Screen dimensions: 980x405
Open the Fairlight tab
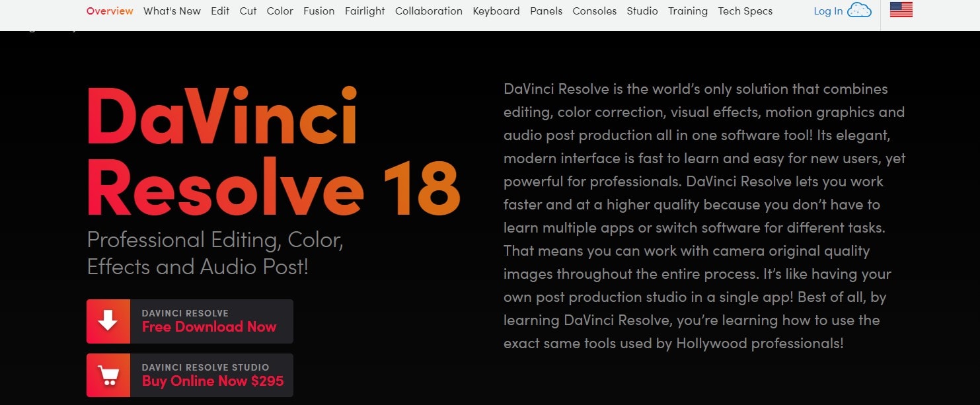tap(365, 11)
